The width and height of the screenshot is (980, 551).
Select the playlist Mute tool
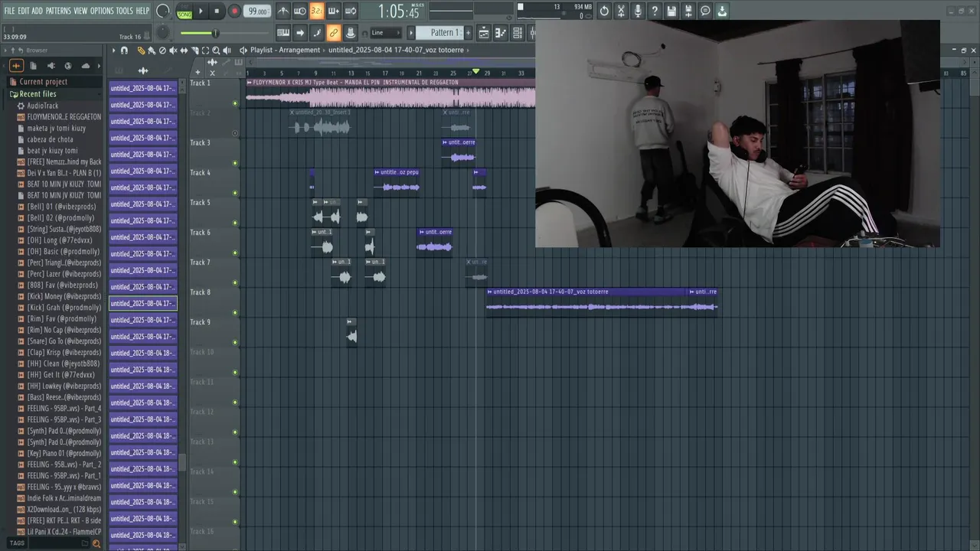click(172, 51)
